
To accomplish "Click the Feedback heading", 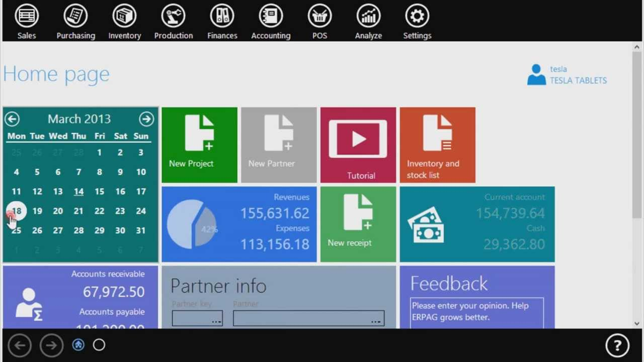I will point(449,284).
